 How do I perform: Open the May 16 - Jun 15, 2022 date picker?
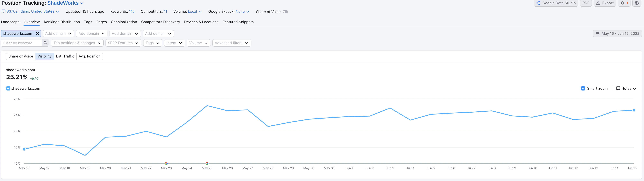617,33
